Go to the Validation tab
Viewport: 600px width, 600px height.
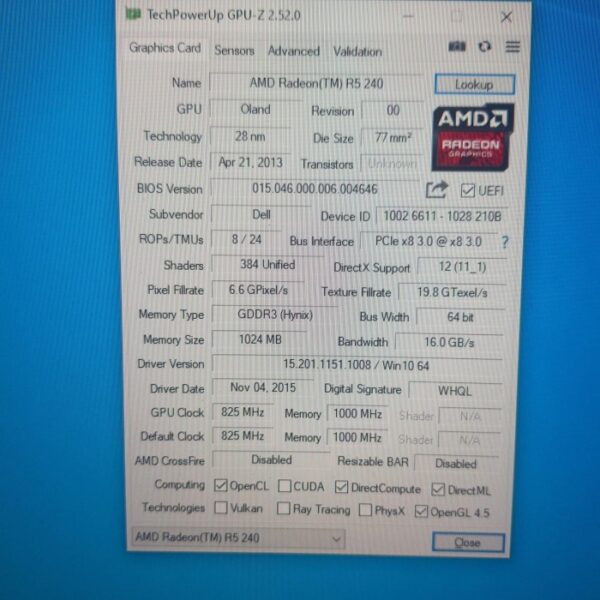(357, 51)
